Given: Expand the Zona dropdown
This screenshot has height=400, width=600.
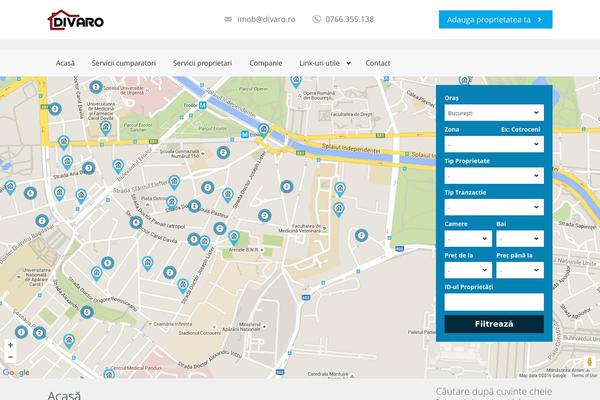Looking at the screenshot, I should tap(494, 144).
